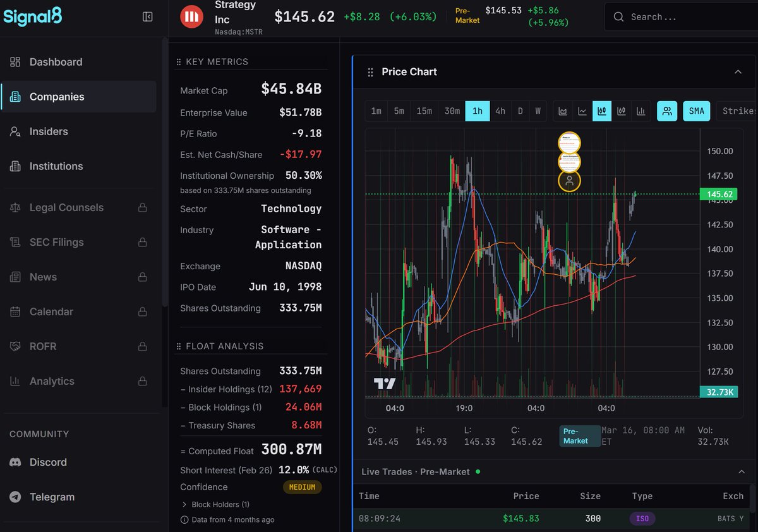Image resolution: width=758 pixels, height=532 pixels.
Task: Switch chart to 30m interval
Action: click(452, 111)
